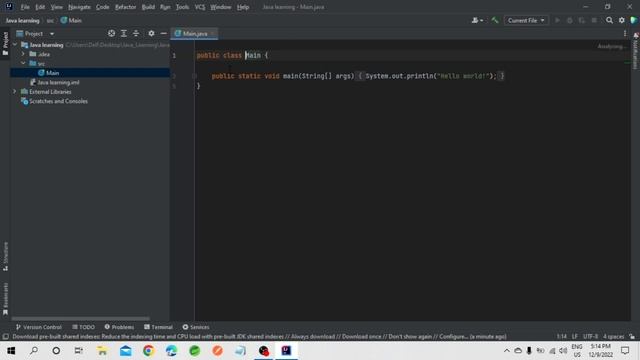Open Version Control tool window
The image size is (640, 360).
tap(39, 327)
